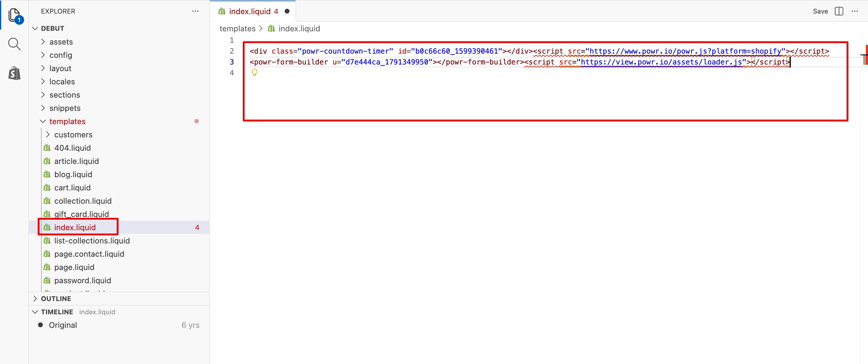
Task: Open Explorer more actions ellipsis
Action: tap(195, 11)
